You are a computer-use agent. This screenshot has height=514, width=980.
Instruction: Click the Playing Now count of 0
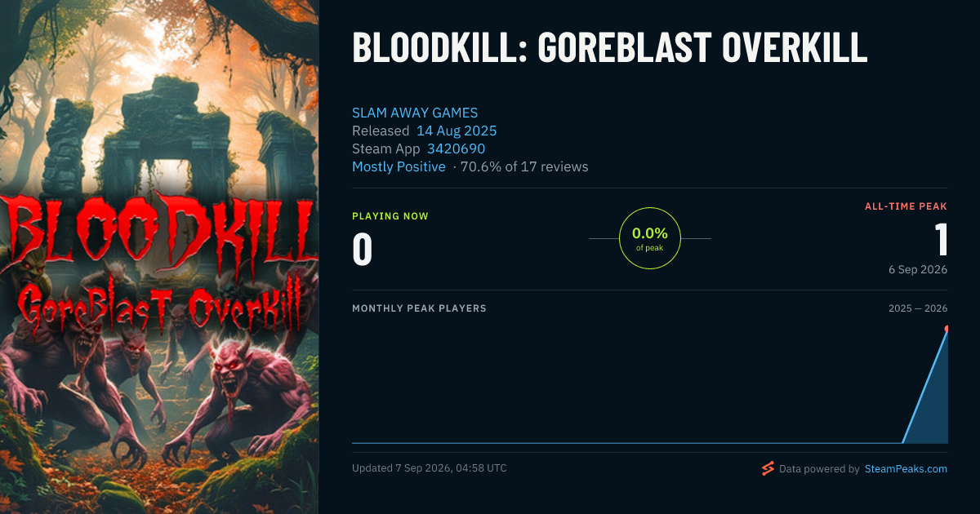tap(363, 250)
